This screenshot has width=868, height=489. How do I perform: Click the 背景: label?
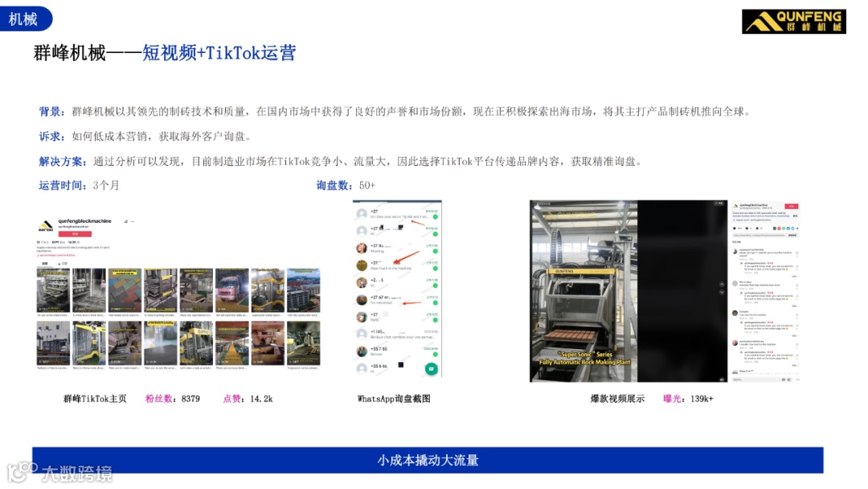point(52,112)
